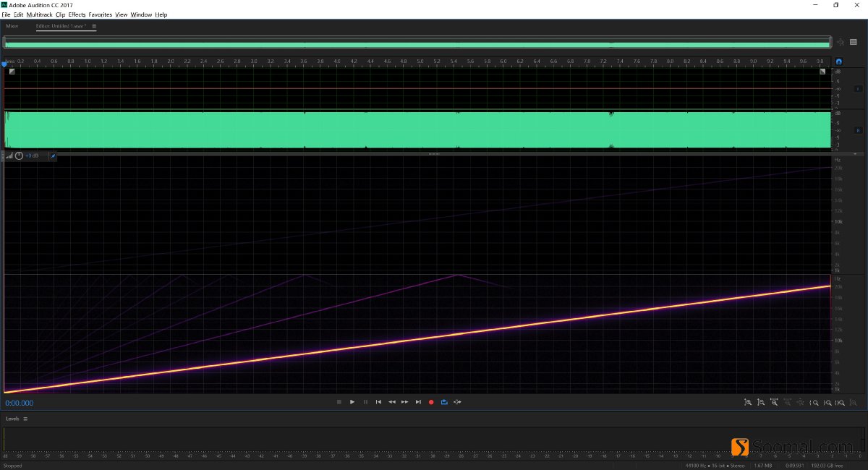The height and width of the screenshot is (470, 868).
Task: Click the HUD volume level icon
Action: click(9, 155)
